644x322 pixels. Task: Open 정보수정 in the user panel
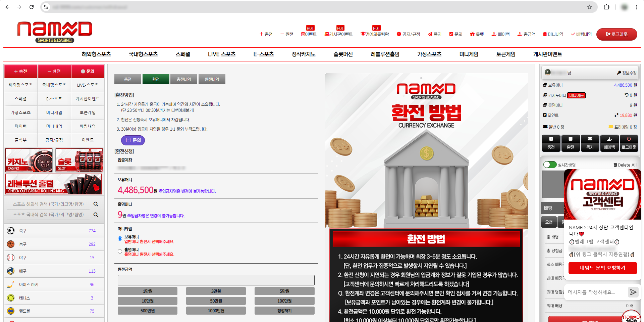(627, 73)
